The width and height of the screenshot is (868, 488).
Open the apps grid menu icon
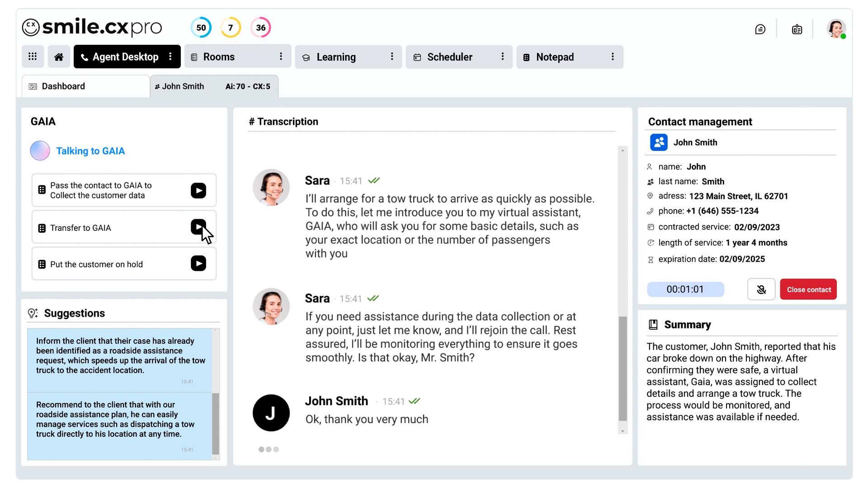33,56
